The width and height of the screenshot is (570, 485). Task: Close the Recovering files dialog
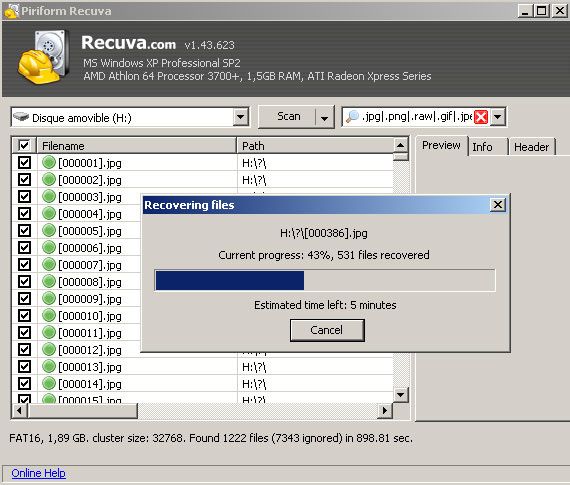[498, 205]
